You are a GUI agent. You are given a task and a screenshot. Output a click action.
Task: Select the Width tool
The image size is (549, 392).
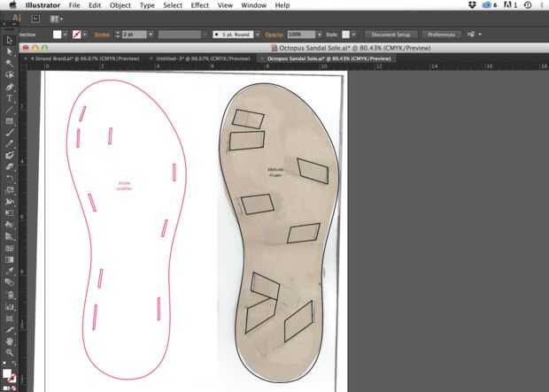pos(10,202)
